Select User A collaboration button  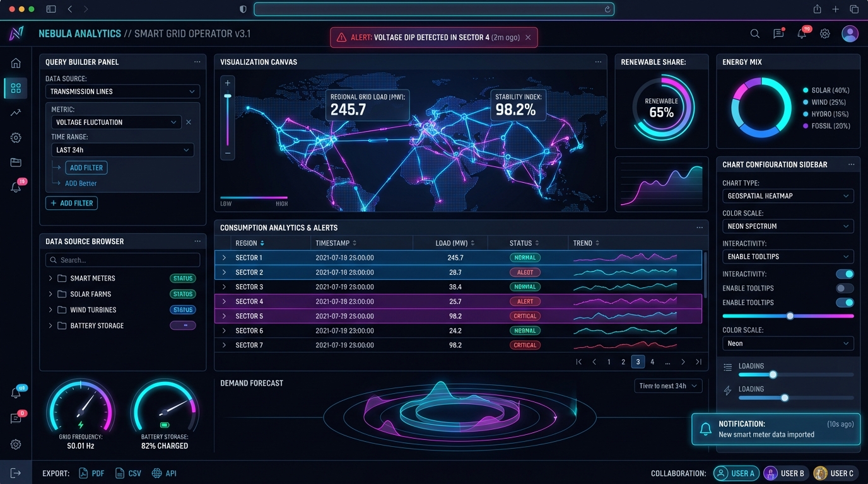tap(736, 473)
